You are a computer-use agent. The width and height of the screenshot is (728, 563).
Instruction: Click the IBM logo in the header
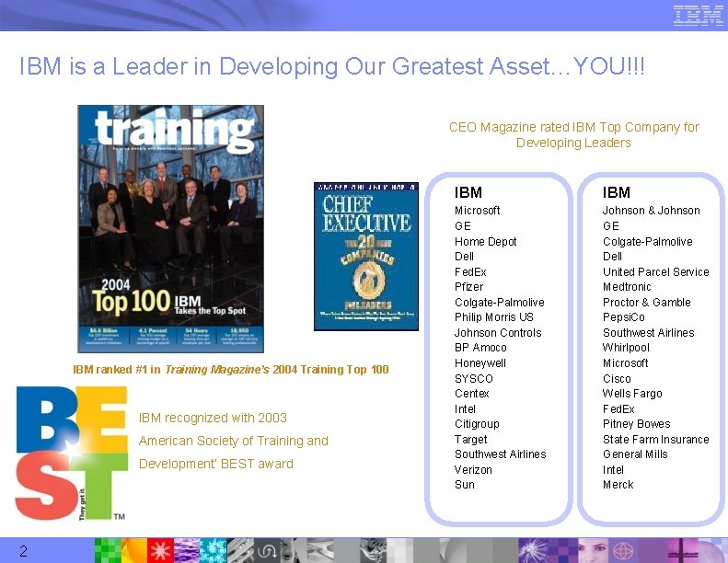click(x=698, y=16)
